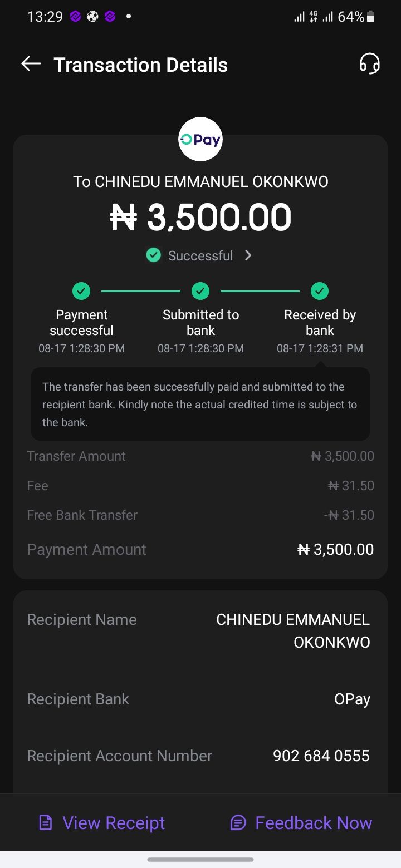Tap the transfer progress line after Payment successful

(x=141, y=291)
